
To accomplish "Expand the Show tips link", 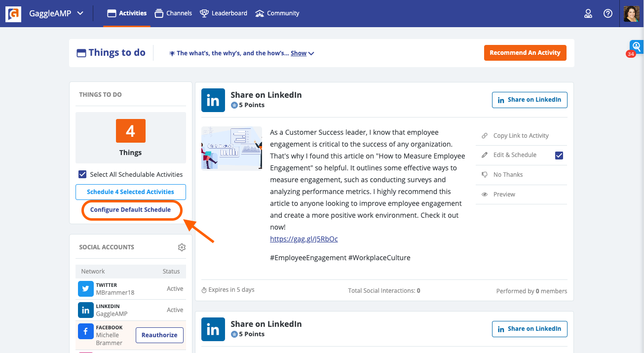I will pyautogui.click(x=303, y=53).
